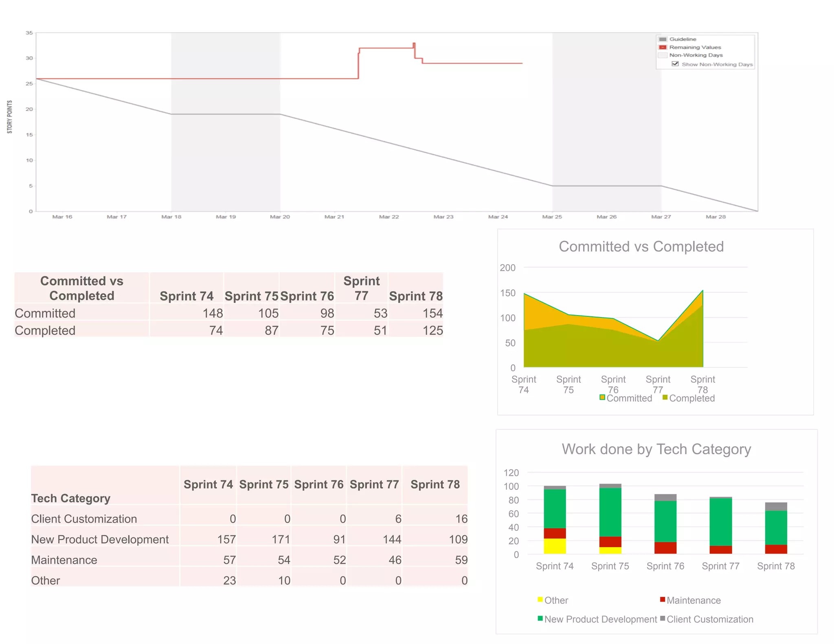Screen dimensions: 834x644
Task: Click the Guideline legend gray swatch
Action: pos(663,39)
